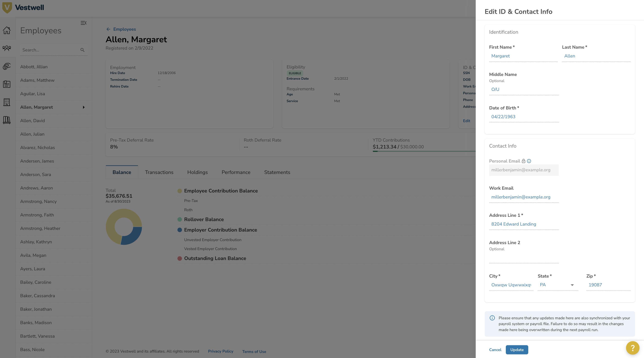This screenshot has height=358, width=644.
Task: Open the employees group icon
Action: [x=7, y=48]
